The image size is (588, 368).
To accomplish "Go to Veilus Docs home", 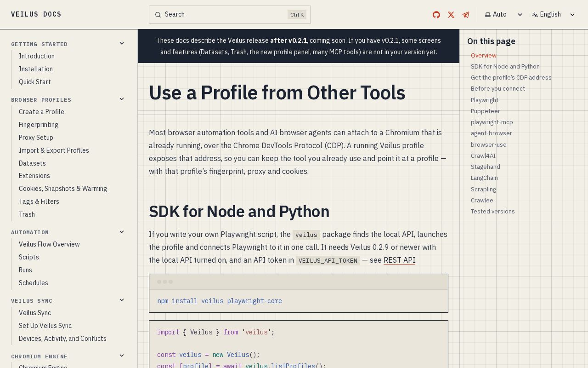I will tap(36, 14).
